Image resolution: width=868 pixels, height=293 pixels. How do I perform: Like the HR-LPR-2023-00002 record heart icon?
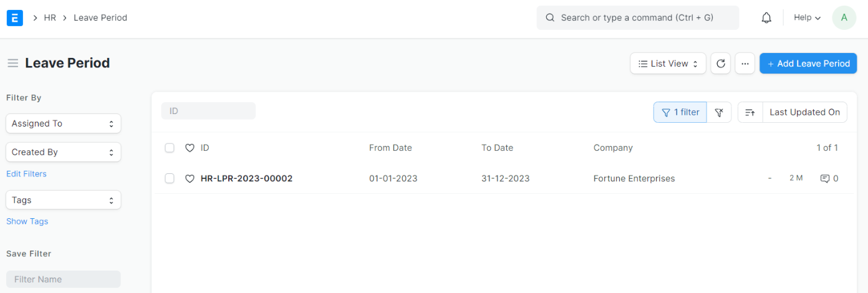(190, 179)
